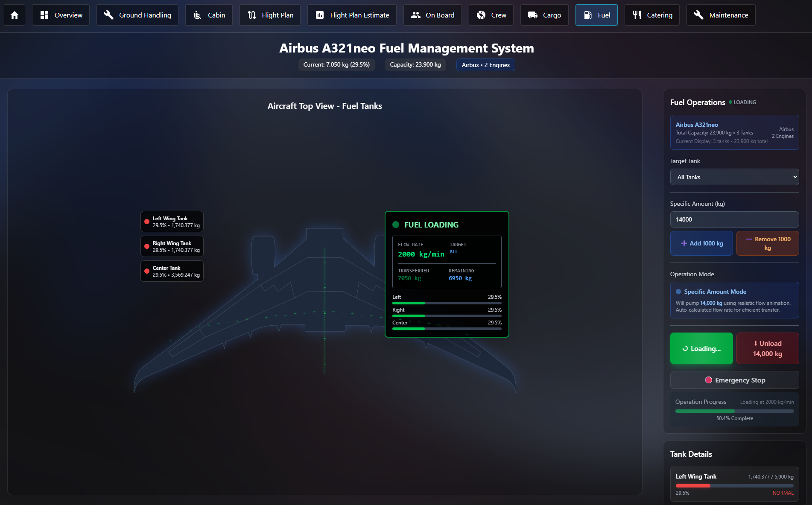This screenshot has width=812, height=505.
Task: Click the Cargo truck icon
Action: tap(532, 15)
